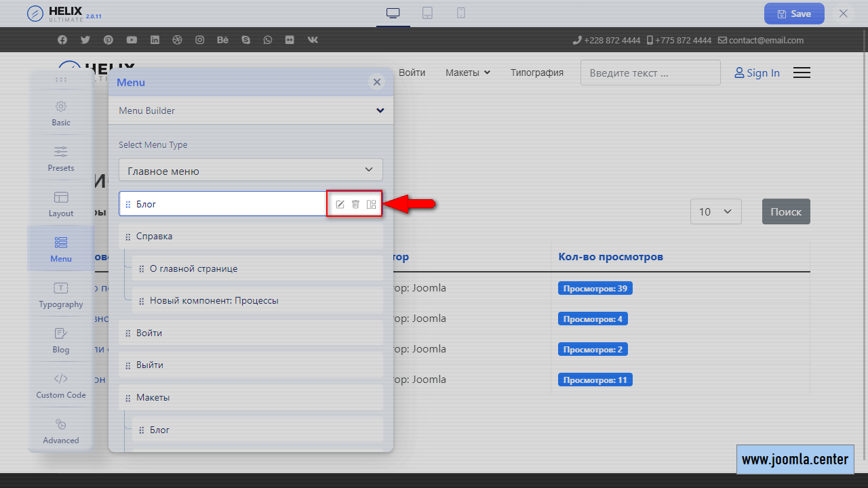Open the Select Menu Type dropdown
This screenshot has height=488, width=868.
coord(250,169)
